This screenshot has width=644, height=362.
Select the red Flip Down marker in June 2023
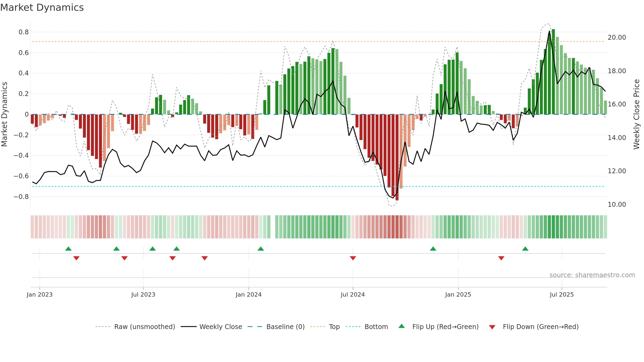pos(125,258)
